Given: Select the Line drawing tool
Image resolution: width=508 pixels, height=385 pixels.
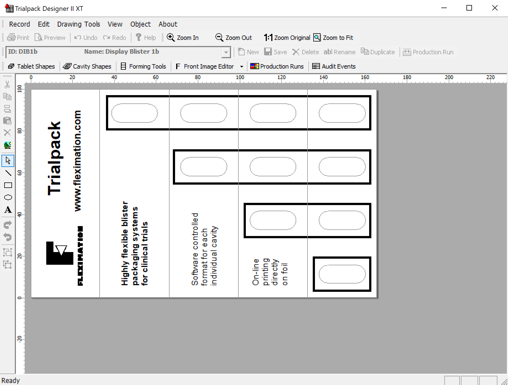Looking at the screenshot, I should [x=8, y=173].
